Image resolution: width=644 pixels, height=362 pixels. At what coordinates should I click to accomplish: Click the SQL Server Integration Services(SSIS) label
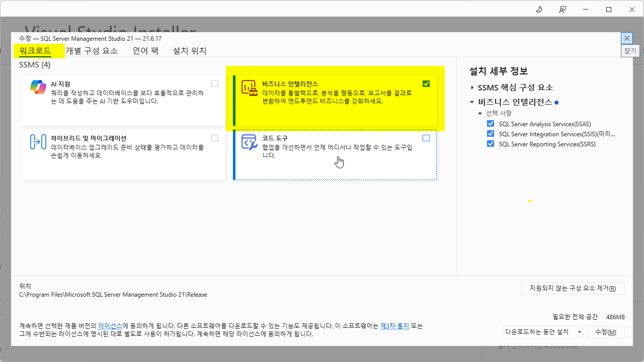(x=557, y=134)
